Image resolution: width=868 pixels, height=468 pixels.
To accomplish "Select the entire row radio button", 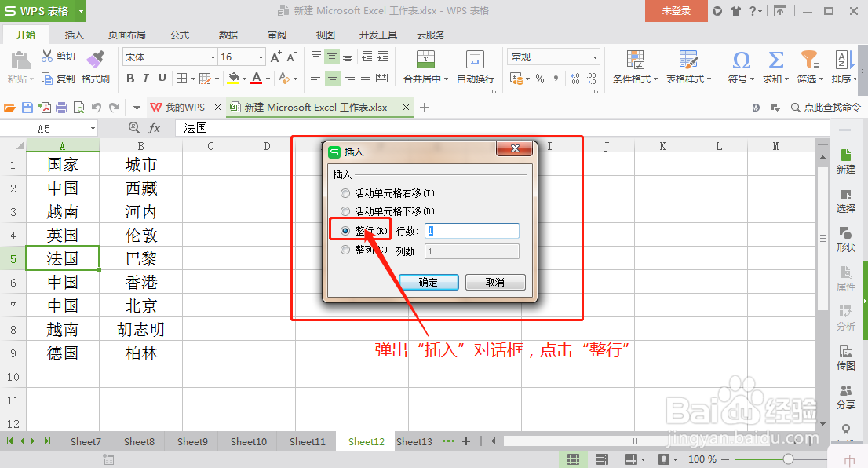I will [x=345, y=230].
